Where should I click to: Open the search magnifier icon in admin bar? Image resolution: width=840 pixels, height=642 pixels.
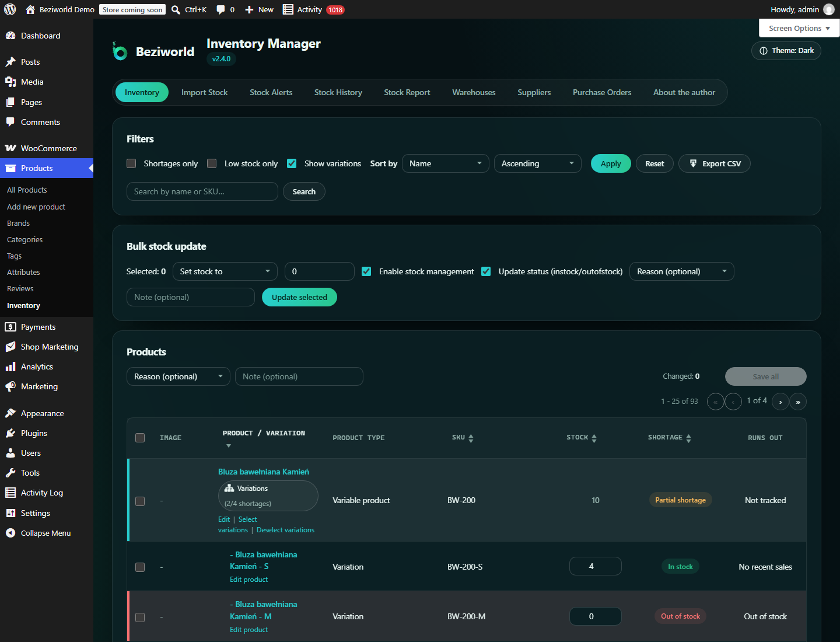click(176, 9)
